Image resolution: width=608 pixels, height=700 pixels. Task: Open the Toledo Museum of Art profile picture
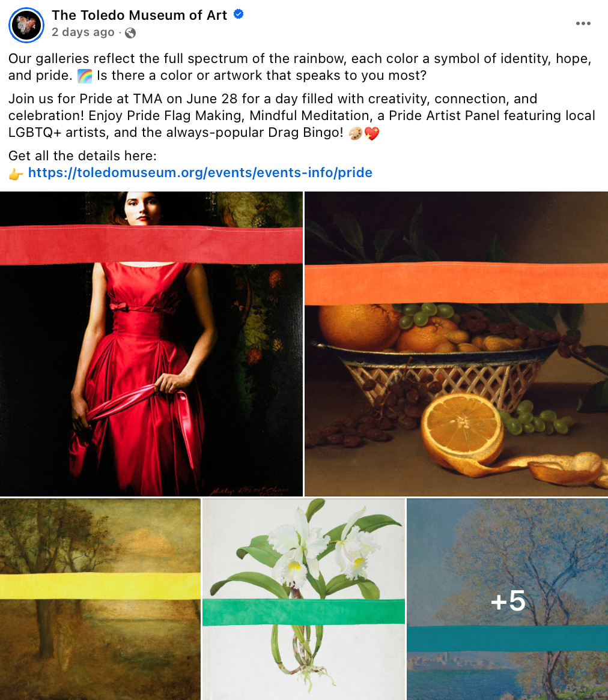26,25
